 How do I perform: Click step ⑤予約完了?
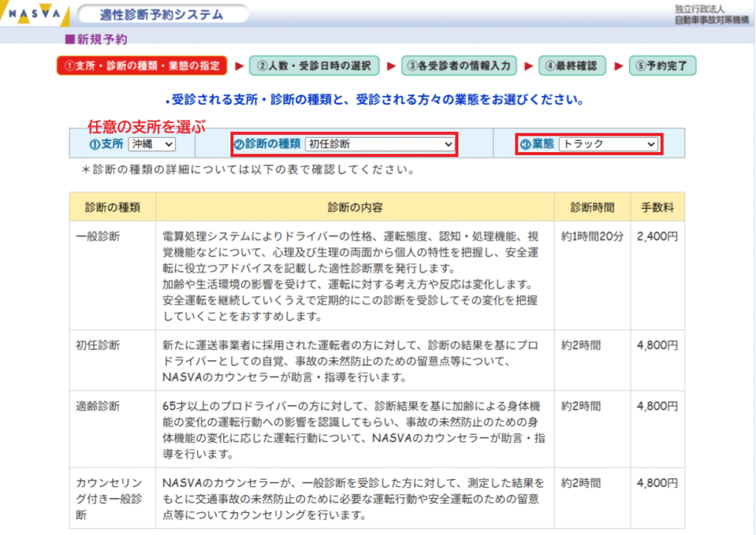coord(662,66)
